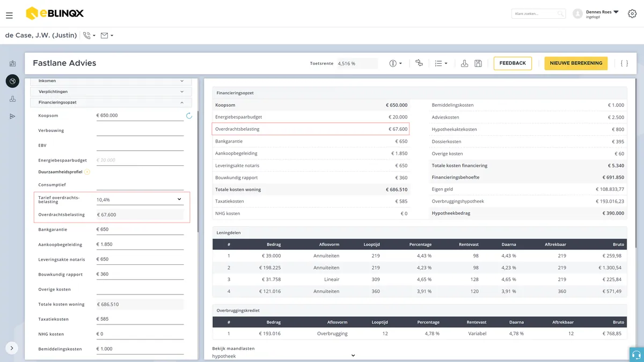Click the Hypotheekbedrag value € 390.000
This screenshot has height=362, width=644.
[x=612, y=213]
